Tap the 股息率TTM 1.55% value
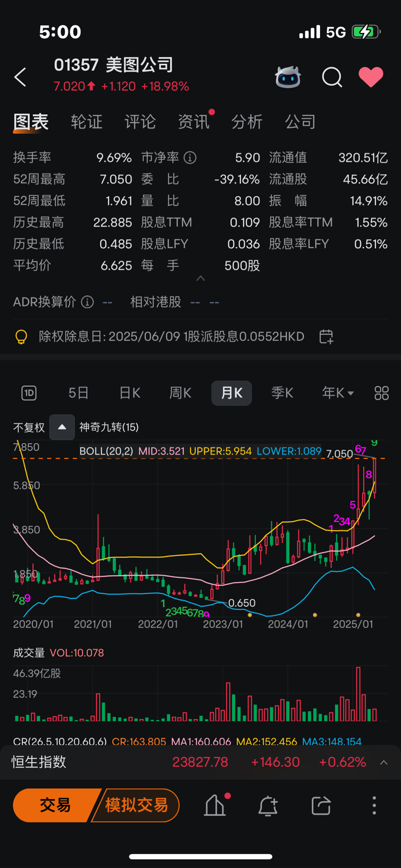 (x=371, y=222)
